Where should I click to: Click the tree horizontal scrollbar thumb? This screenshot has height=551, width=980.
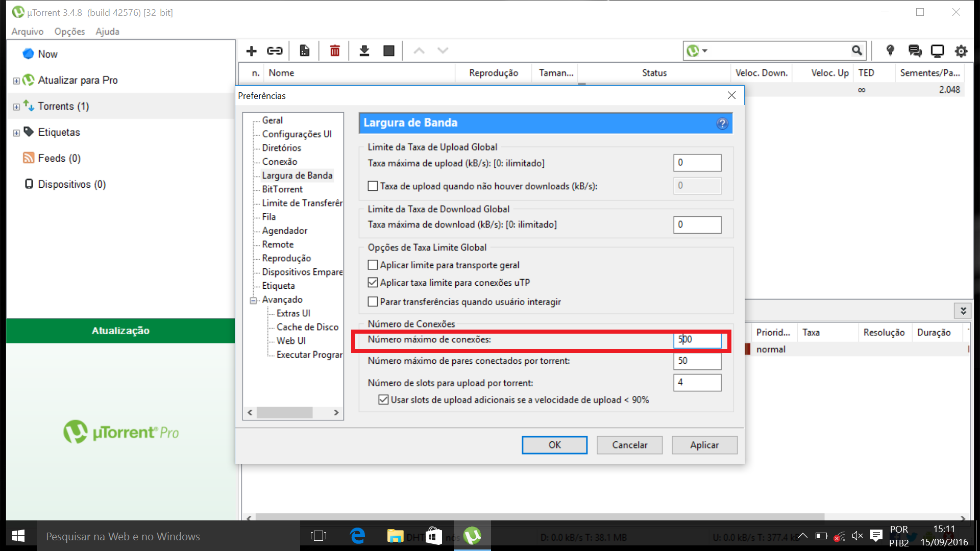pos(284,412)
